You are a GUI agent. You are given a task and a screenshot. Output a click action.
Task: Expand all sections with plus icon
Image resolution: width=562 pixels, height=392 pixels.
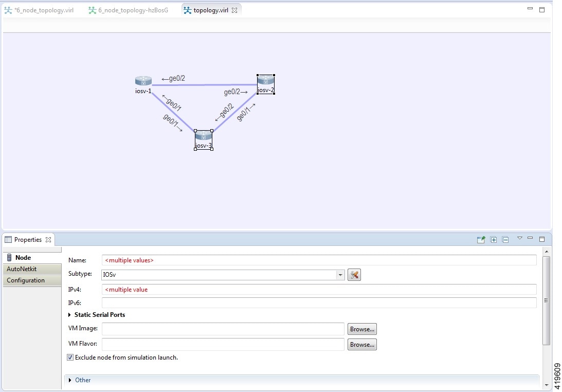[x=494, y=240]
